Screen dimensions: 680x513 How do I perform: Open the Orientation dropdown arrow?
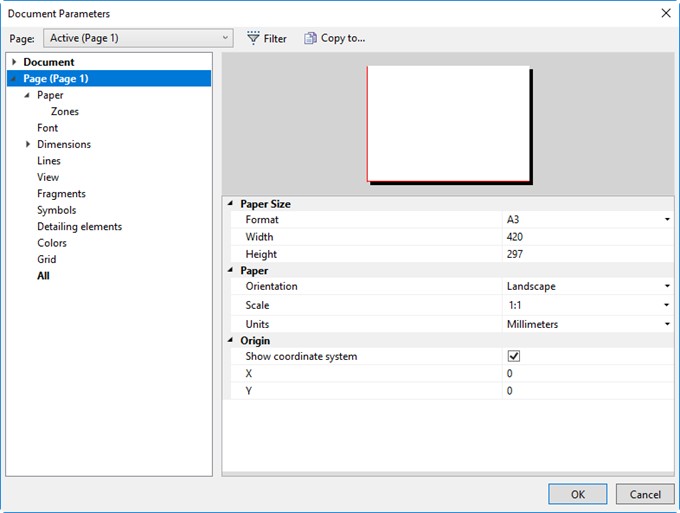tap(666, 286)
